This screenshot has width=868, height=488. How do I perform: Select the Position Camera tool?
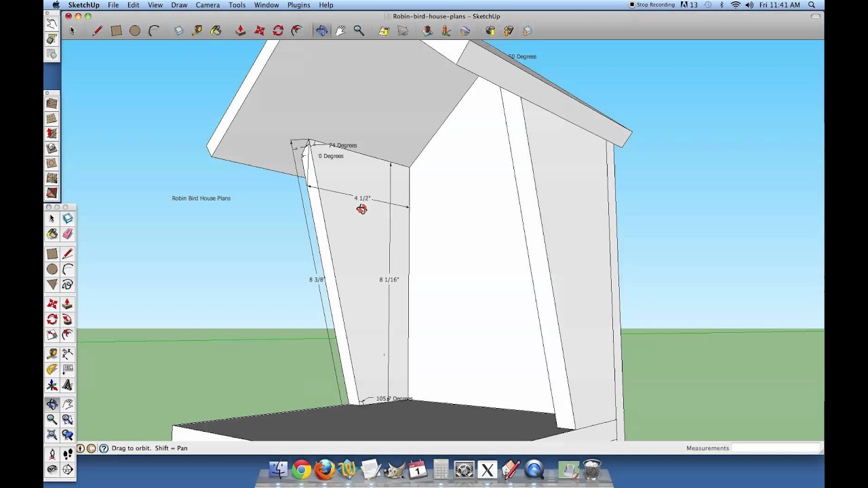coord(52,454)
